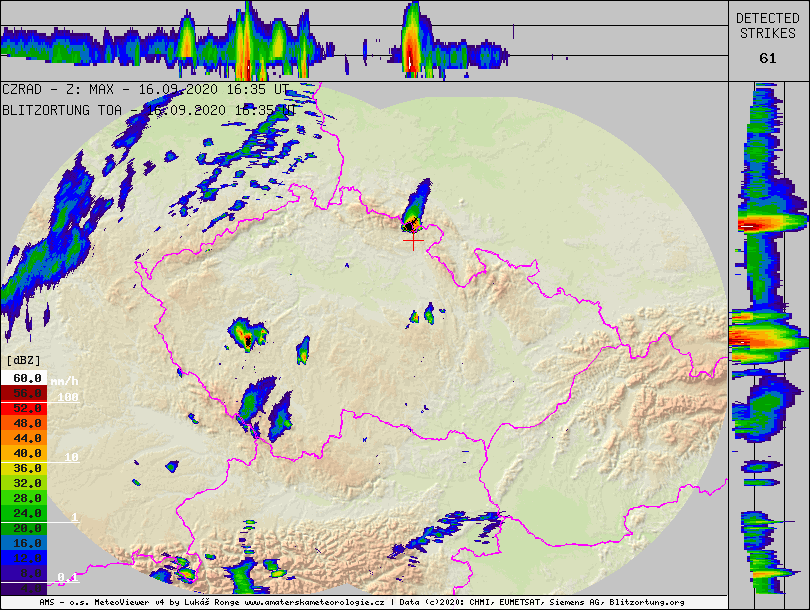Click the [dBZ] legend heading
810x610 pixels.
click(23, 361)
